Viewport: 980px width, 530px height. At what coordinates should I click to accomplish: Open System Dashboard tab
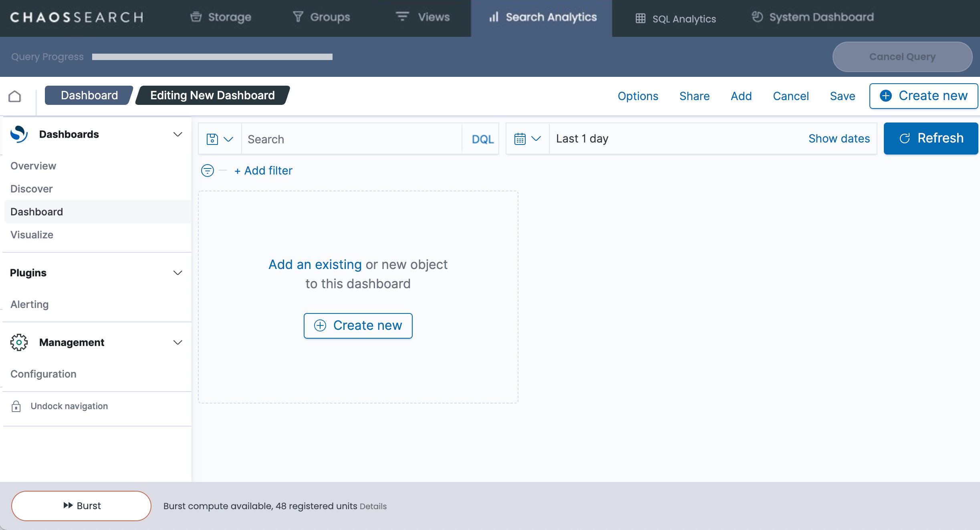(813, 17)
